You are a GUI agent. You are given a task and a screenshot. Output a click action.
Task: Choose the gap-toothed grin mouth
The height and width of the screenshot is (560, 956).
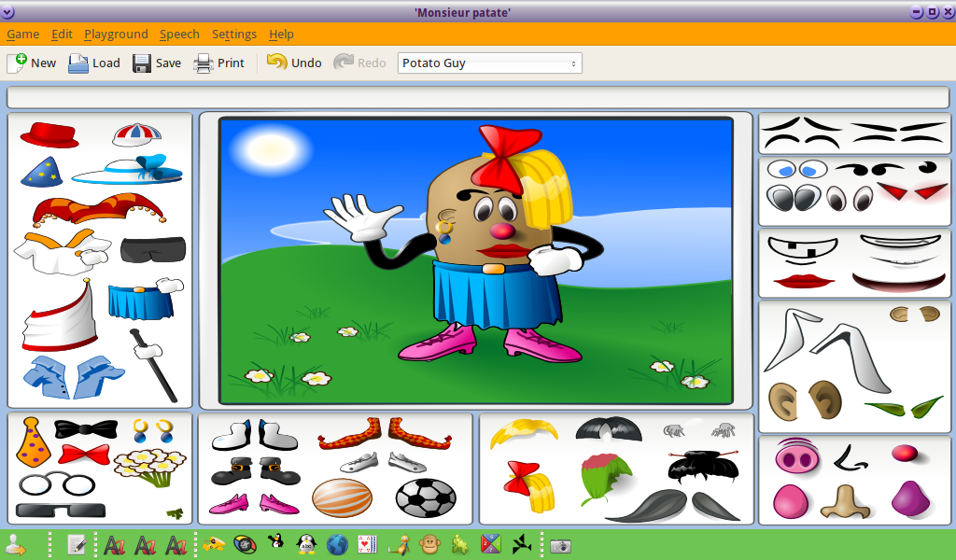(x=802, y=250)
